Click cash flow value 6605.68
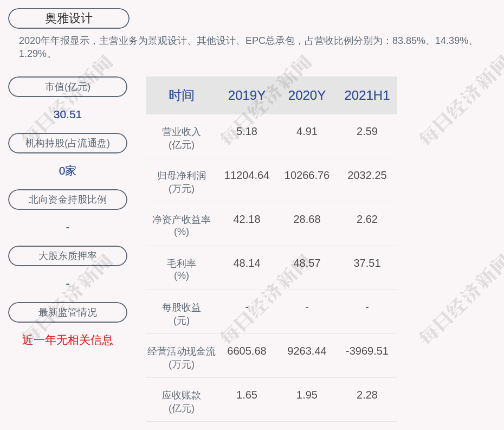 pyautogui.click(x=247, y=351)
